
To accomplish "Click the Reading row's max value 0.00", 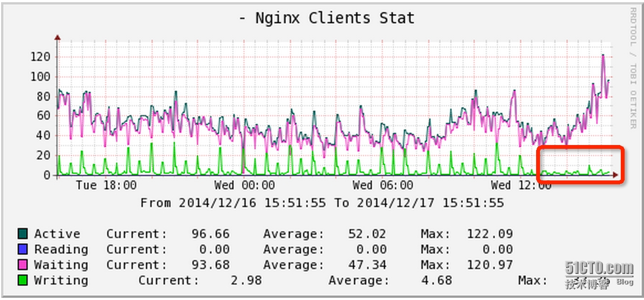I will point(497,250).
